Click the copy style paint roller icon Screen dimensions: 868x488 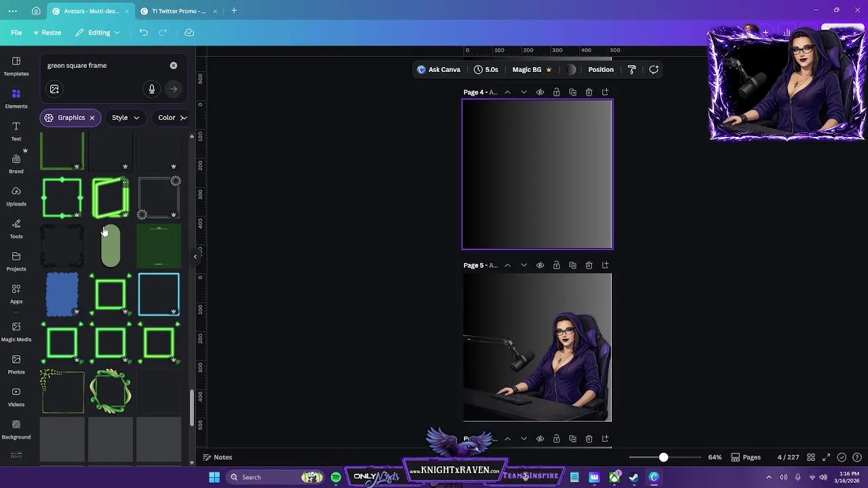click(632, 69)
